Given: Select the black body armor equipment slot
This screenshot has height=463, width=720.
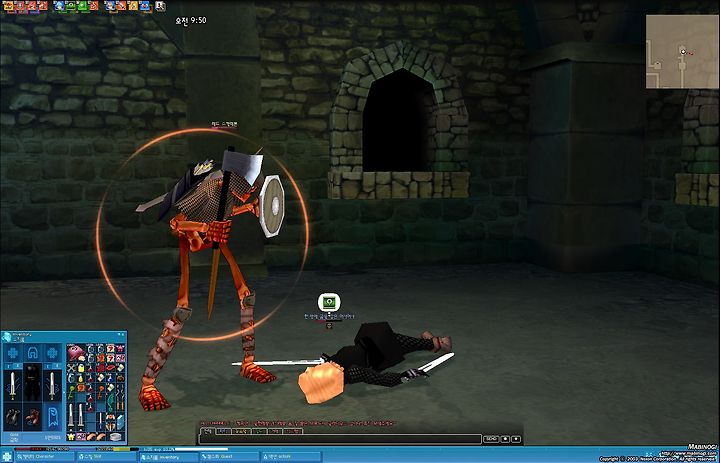Looking at the screenshot, I should click(x=33, y=382).
